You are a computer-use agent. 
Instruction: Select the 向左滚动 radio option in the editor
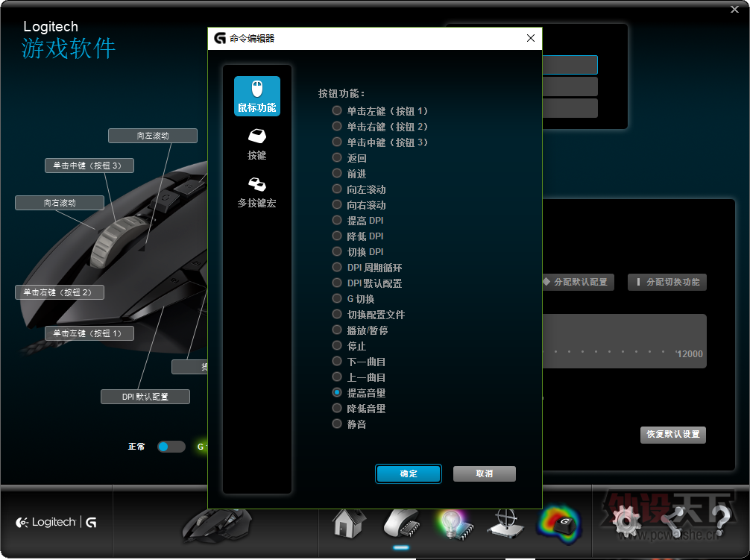(337, 189)
